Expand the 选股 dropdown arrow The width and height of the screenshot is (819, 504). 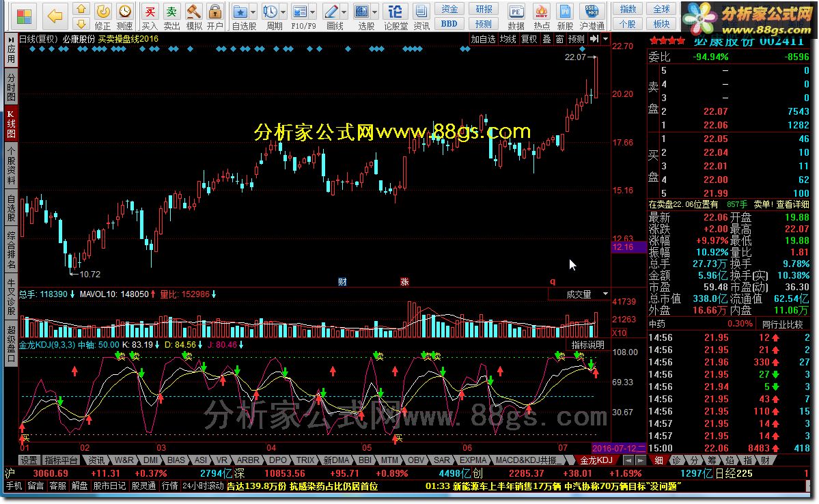pos(375,12)
